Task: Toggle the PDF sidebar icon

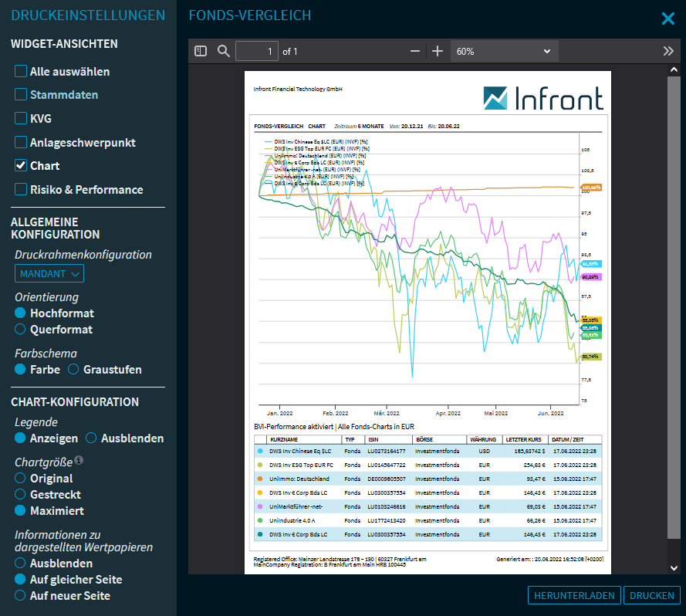Action: (201, 51)
